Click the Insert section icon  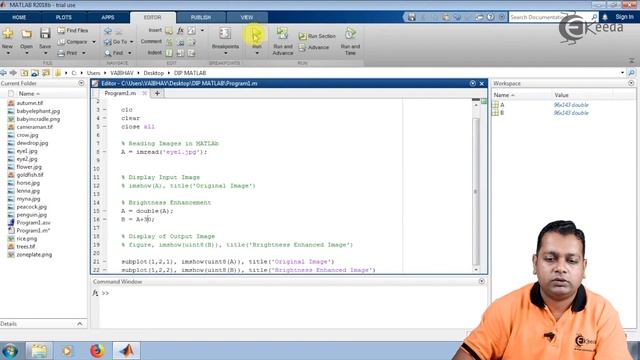click(x=169, y=31)
